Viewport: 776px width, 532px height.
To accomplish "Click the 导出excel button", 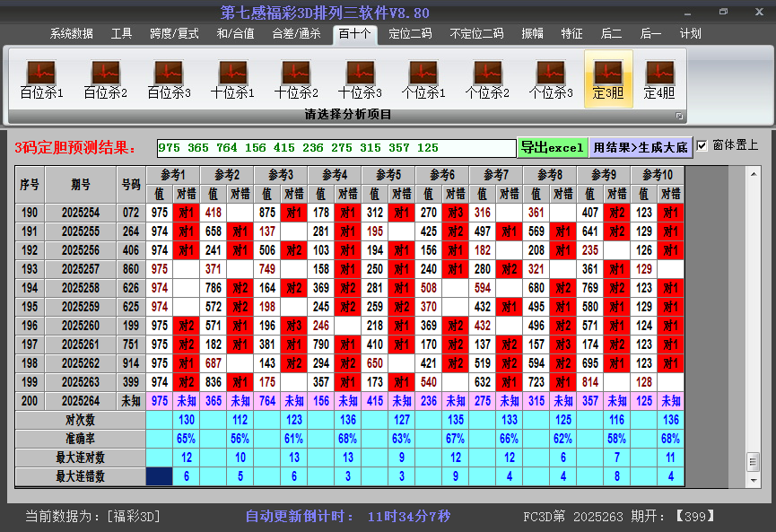I will point(552,147).
